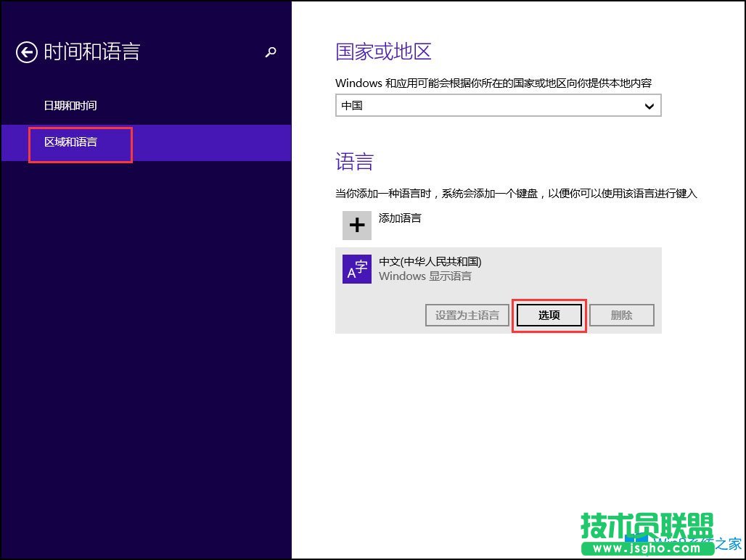Select the 区域和语言 sidebar entry
This screenshot has height=560, width=746.
pos(70,142)
